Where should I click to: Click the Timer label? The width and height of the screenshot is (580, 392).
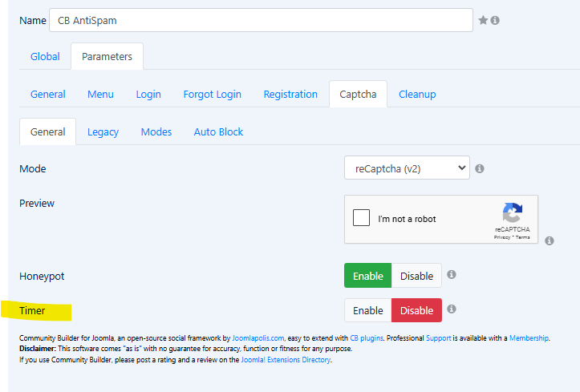pos(32,311)
